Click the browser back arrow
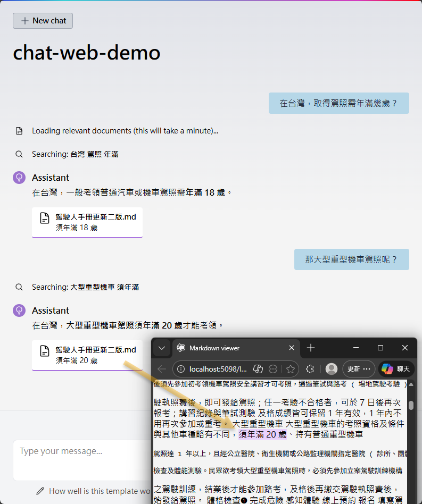Viewport: 422px width, 504px height. 162,369
